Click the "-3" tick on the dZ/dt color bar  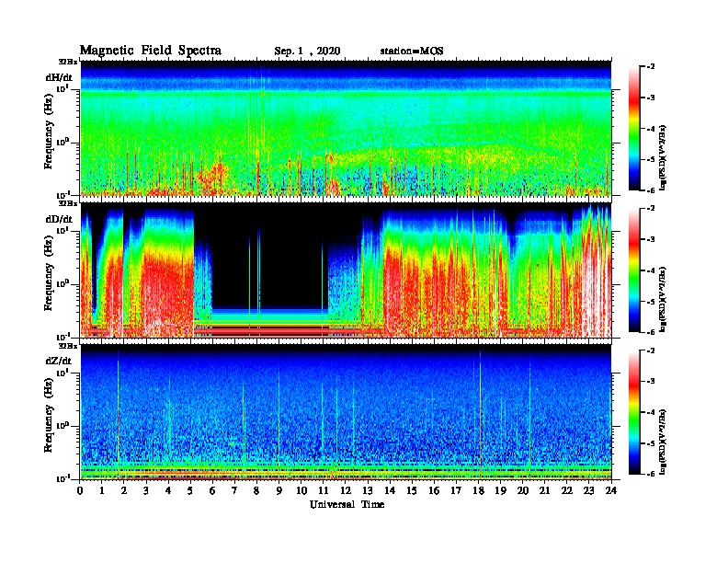click(651, 382)
